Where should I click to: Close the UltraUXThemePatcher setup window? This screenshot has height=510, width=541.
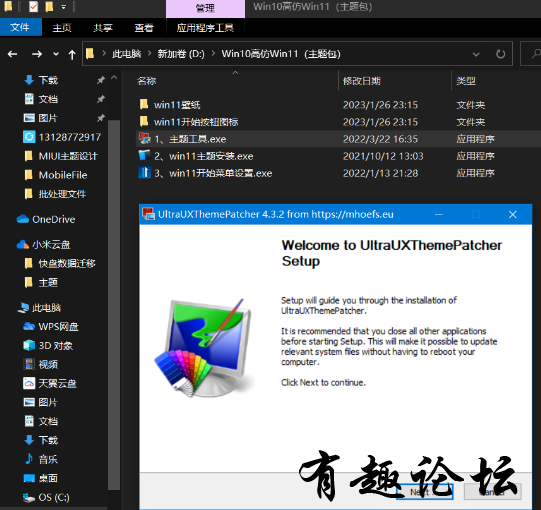pos(513,214)
